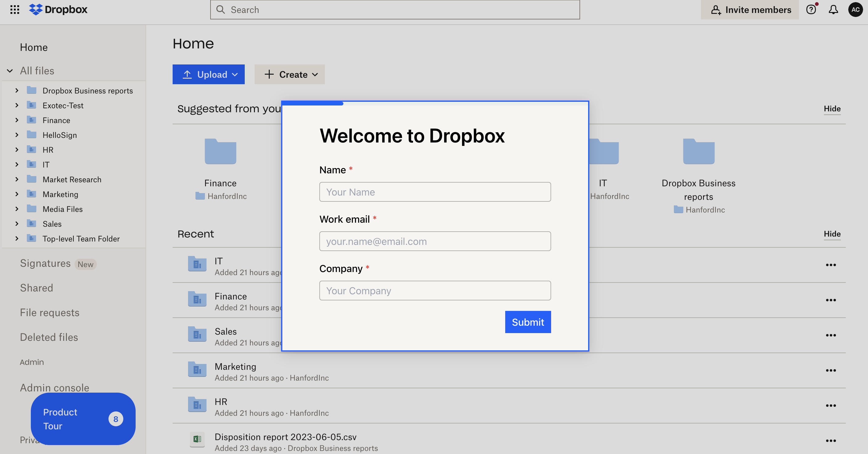Open more options for the Marketing row
868x454 pixels.
point(831,371)
